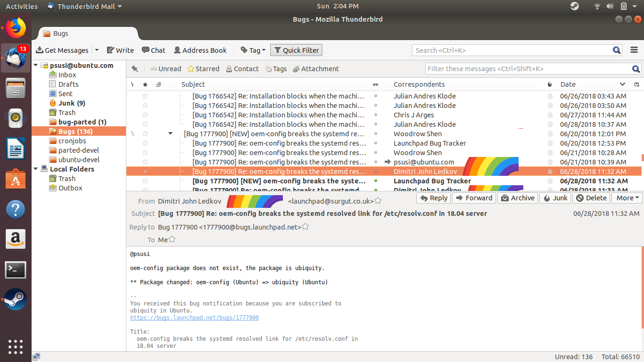Mark the 06/27/2018 11:44 AM message as junk

pyautogui.click(x=550, y=115)
